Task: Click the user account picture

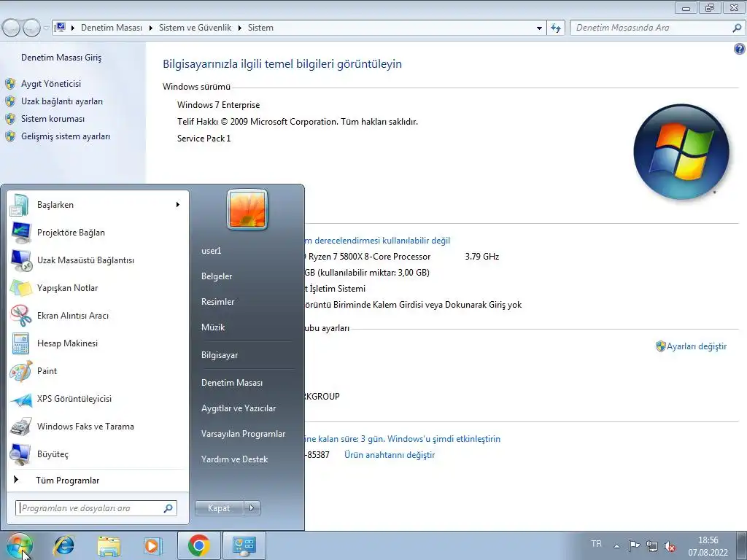Action: click(x=247, y=209)
